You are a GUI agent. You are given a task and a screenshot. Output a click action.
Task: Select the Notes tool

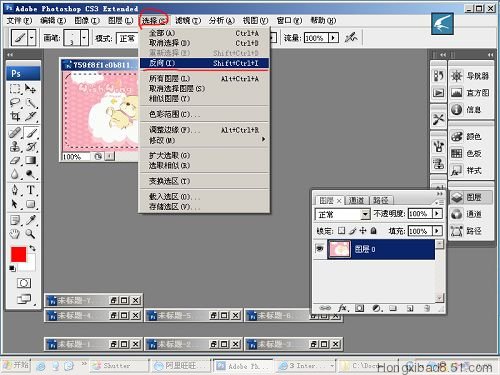[x=15, y=220]
